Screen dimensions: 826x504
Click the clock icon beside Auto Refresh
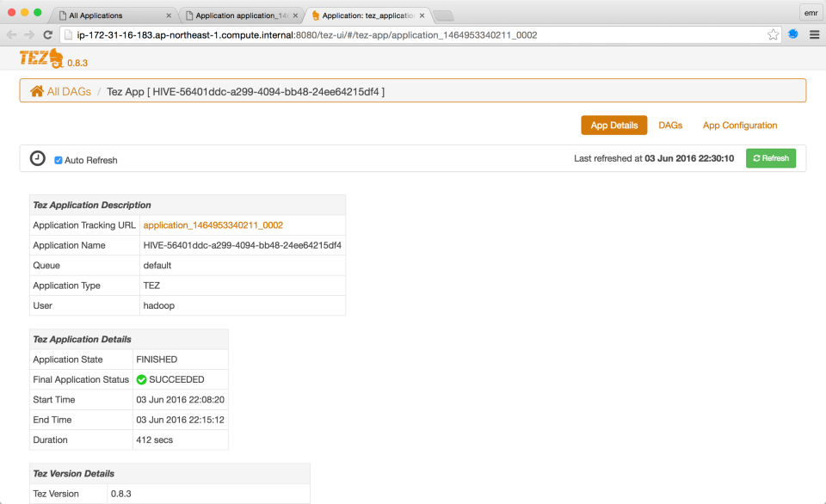[38, 159]
